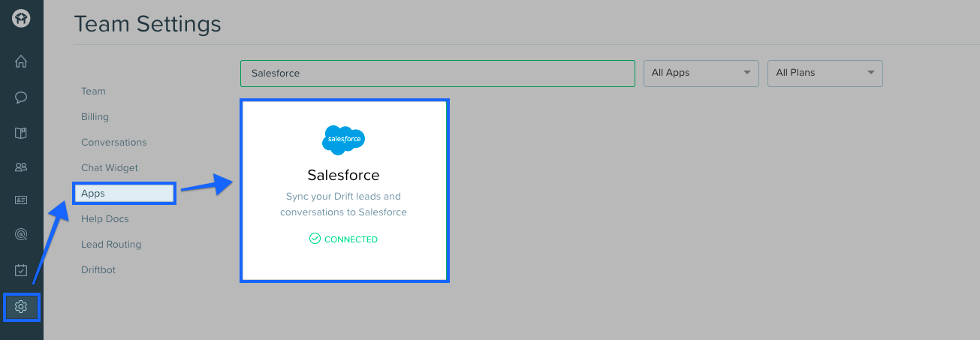Screen dimensions: 980x340
Task: Click the Team Settings heading
Action: pyautogui.click(x=148, y=24)
